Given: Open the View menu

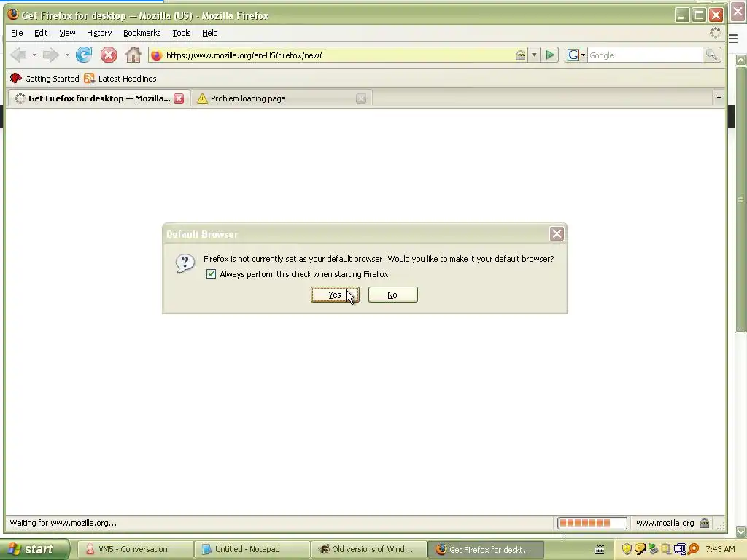Looking at the screenshot, I should tap(67, 33).
